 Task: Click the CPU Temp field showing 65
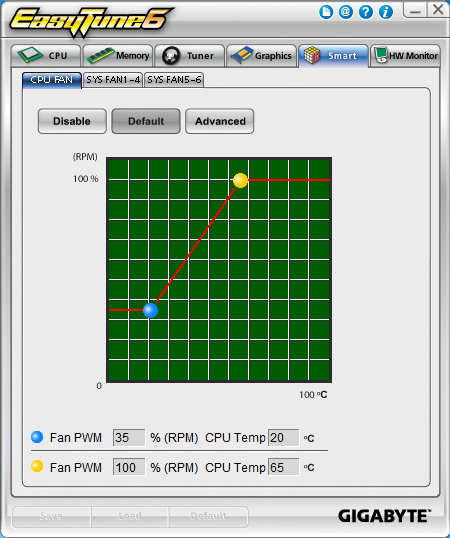(x=283, y=467)
